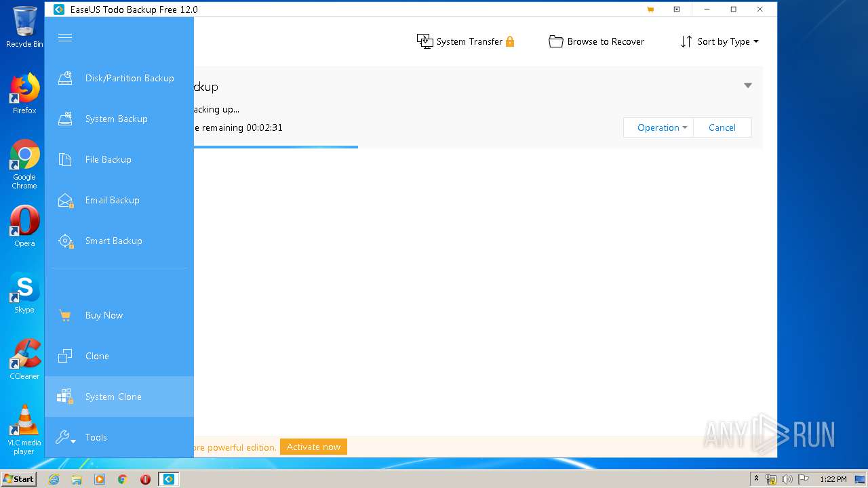Launch the Skype desktop shortcut
Viewport: 868px width, 488px height.
[24, 293]
